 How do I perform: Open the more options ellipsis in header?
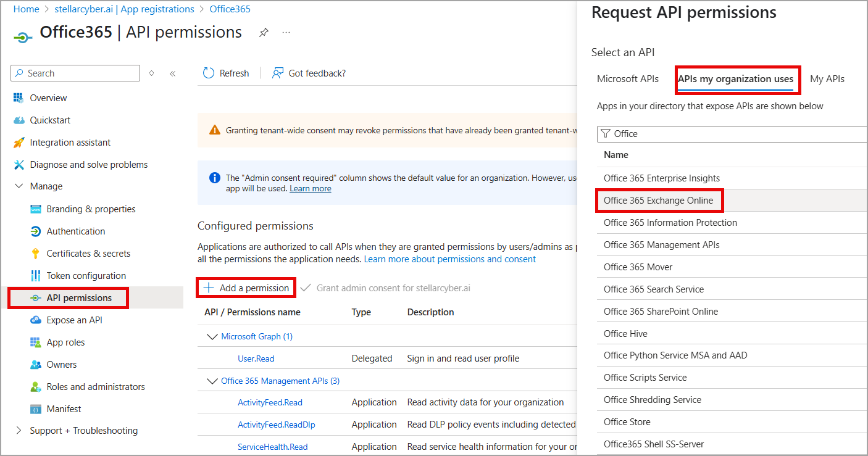tap(286, 33)
